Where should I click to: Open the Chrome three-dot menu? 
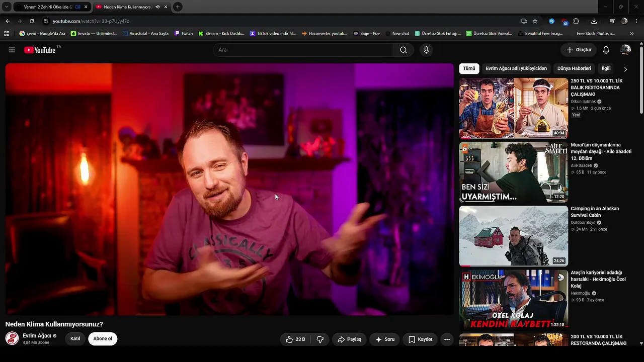tap(636, 21)
